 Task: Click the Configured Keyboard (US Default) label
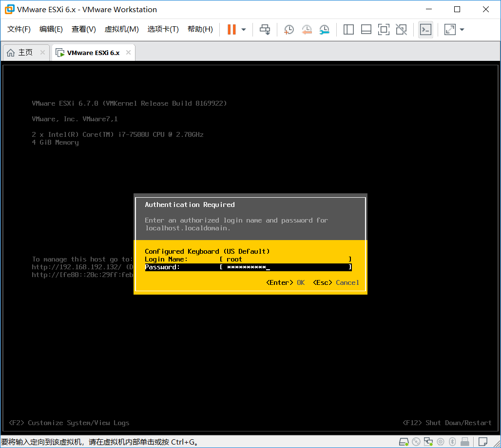tap(207, 251)
